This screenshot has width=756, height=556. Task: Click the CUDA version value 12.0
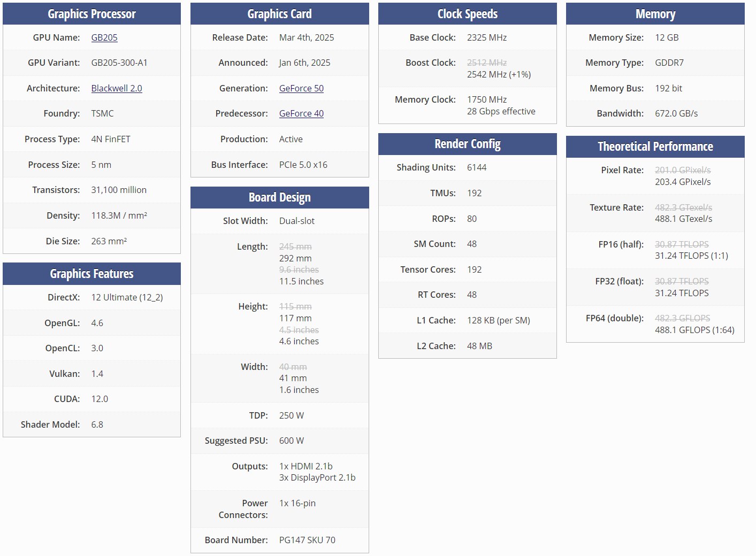pyautogui.click(x=100, y=399)
